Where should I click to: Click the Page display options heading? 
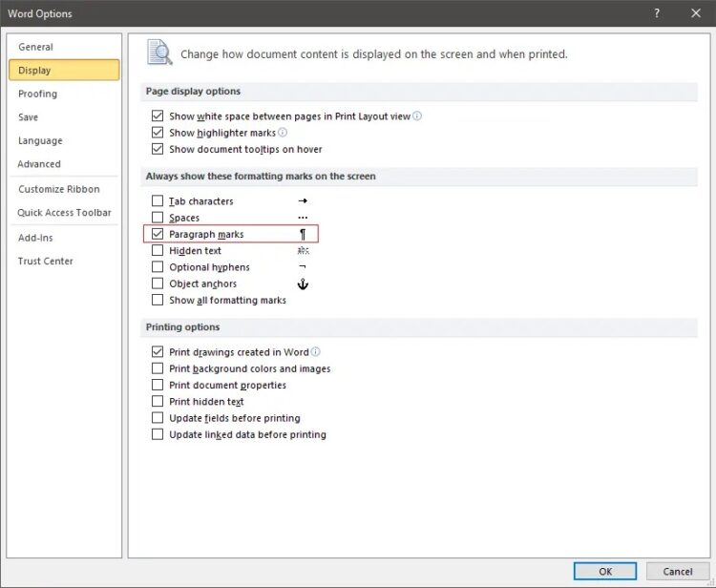click(193, 92)
